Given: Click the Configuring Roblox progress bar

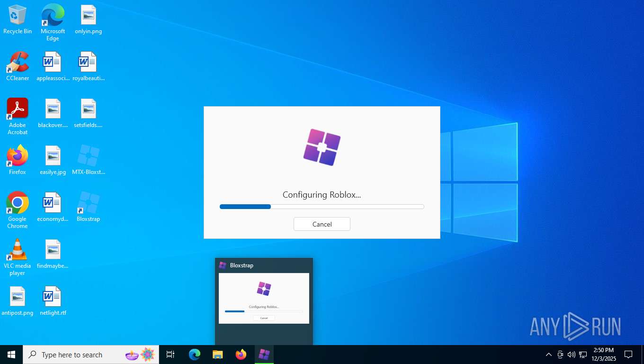Looking at the screenshot, I should point(322,207).
